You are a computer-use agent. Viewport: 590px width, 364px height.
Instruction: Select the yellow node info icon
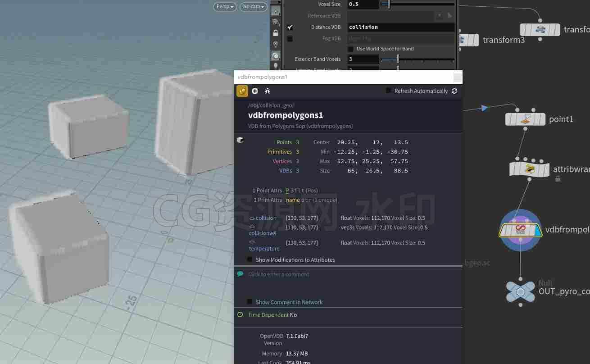point(242,91)
